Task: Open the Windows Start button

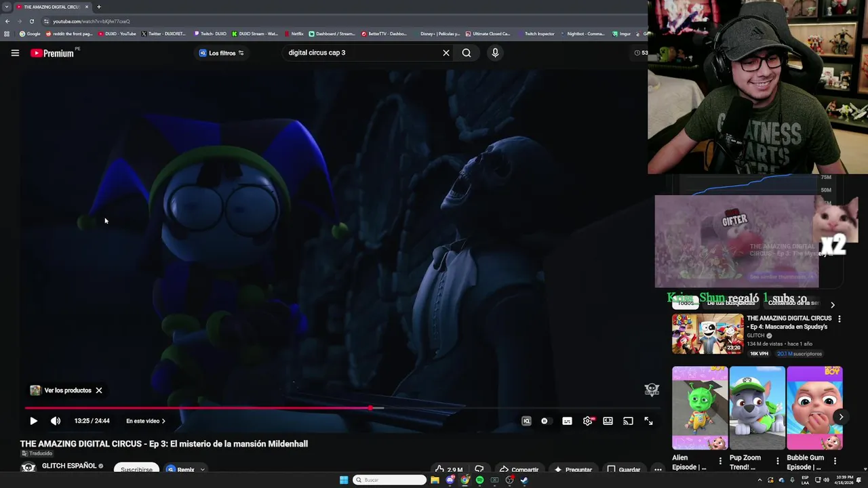Action: point(344,480)
